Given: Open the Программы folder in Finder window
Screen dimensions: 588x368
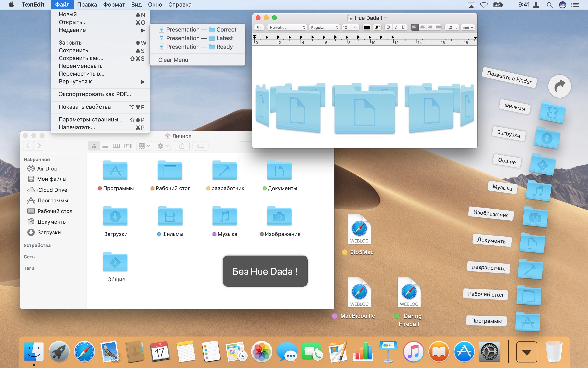Looking at the screenshot, I should point(115,170).
